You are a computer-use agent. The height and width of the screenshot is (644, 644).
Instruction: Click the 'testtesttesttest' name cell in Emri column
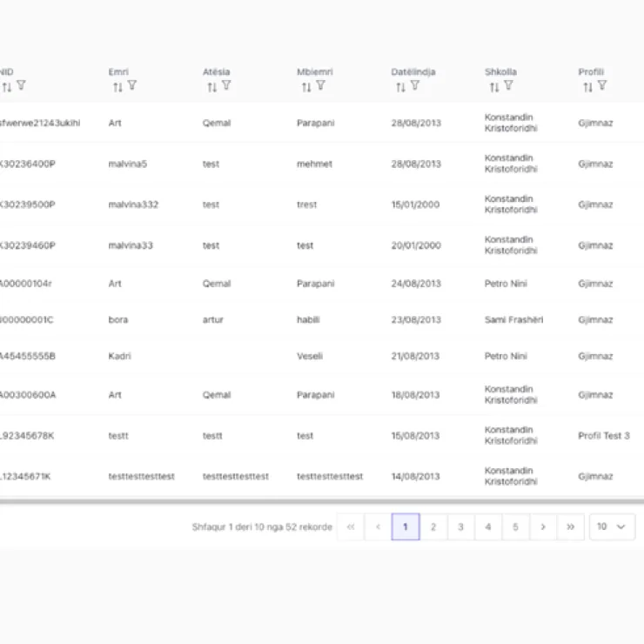(x=142, y=476)
